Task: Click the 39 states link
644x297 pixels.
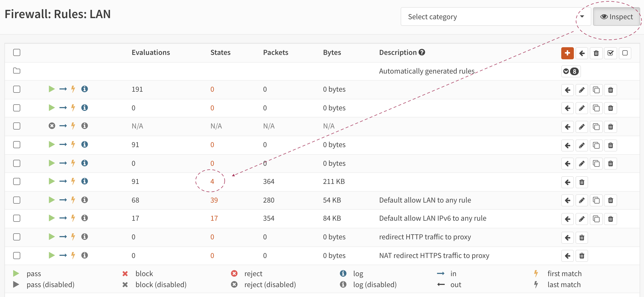Action: pos(214,200)
